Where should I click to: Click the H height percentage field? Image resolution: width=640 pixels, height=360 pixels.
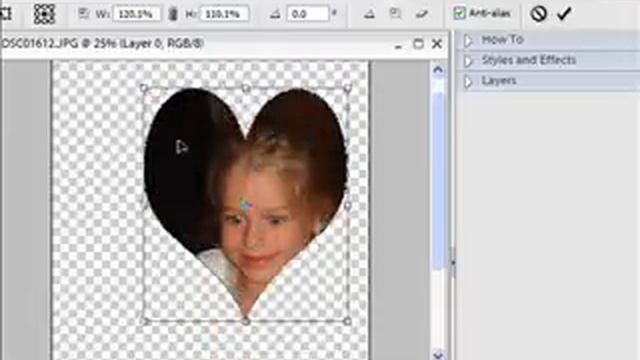pos(224,14)
